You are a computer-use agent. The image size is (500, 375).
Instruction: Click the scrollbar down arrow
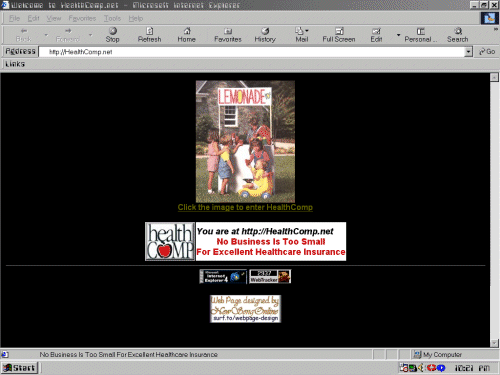click(x=494, y=343)
